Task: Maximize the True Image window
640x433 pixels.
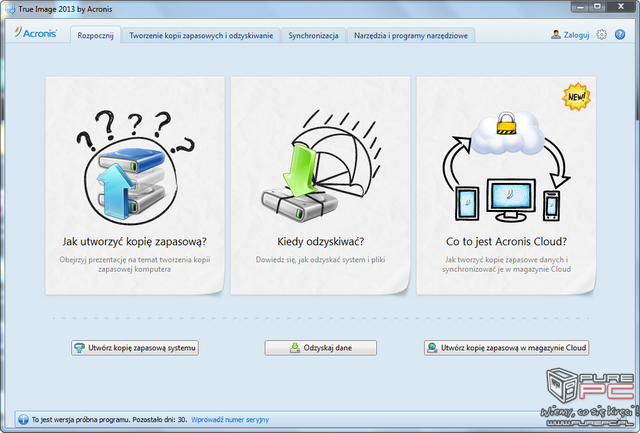Action: click(x=597, y=7)
